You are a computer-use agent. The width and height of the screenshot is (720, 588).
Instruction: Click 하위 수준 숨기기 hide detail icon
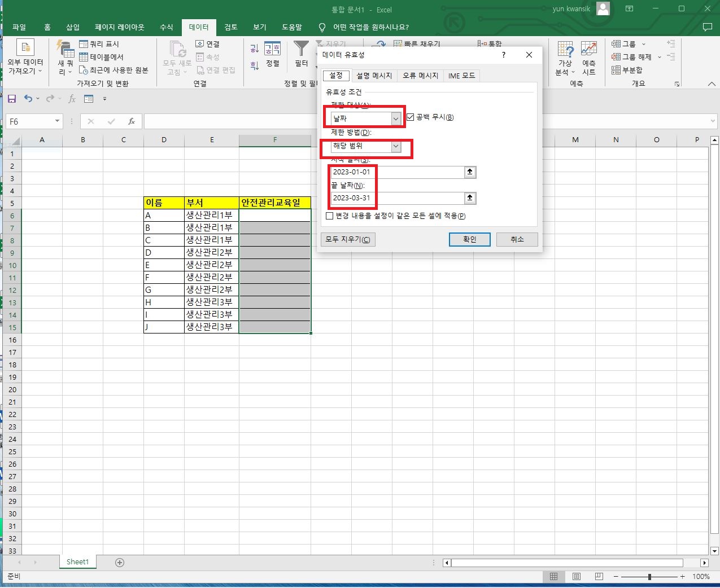click(671, 56)
